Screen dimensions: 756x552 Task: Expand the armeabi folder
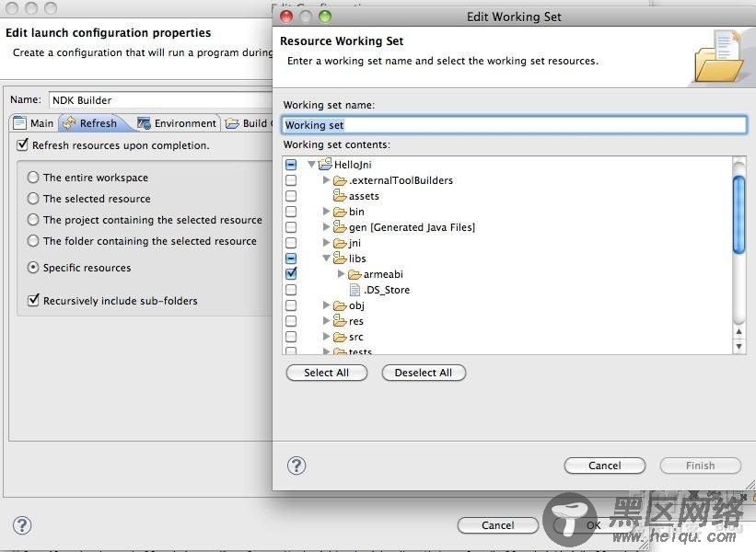[x=342, y=274]
